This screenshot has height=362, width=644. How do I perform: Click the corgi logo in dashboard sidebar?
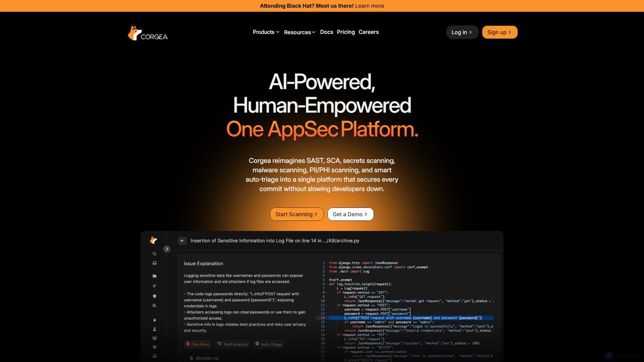point(154,240)
